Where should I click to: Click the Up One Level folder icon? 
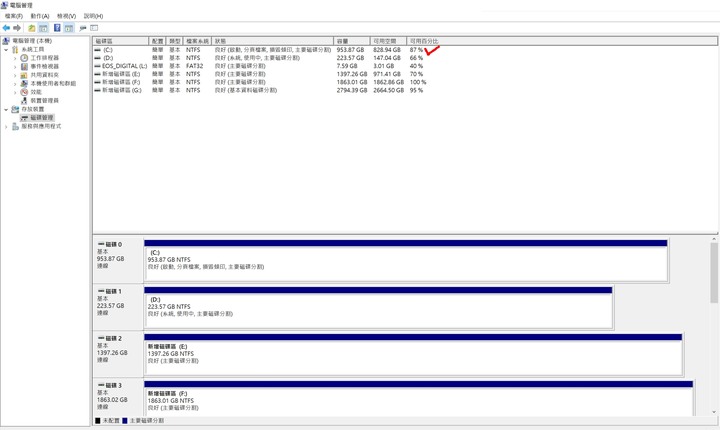[x=32, y=28]
